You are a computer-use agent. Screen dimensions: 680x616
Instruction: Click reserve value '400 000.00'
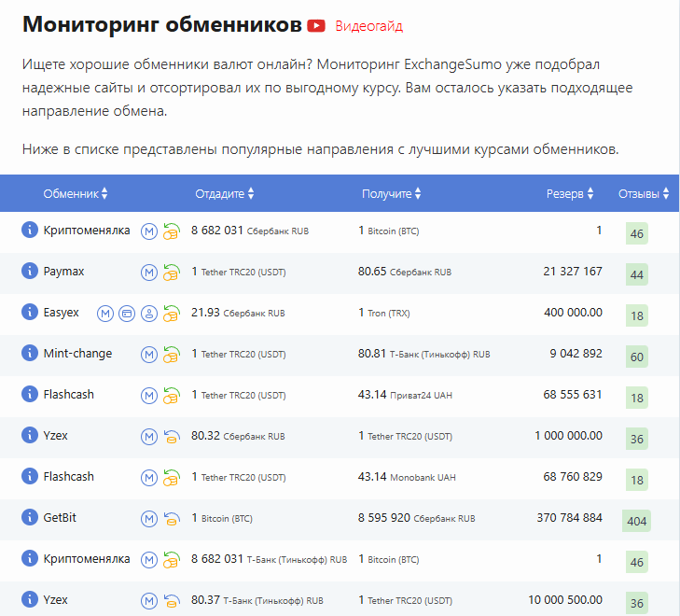point(573,313)
